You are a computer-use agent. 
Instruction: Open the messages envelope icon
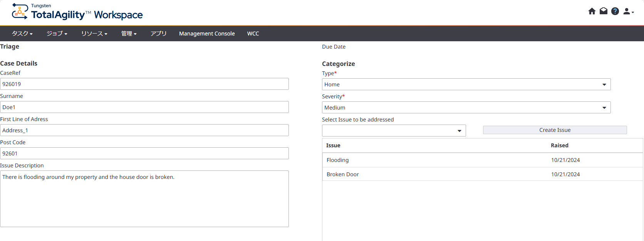[604, 11]
